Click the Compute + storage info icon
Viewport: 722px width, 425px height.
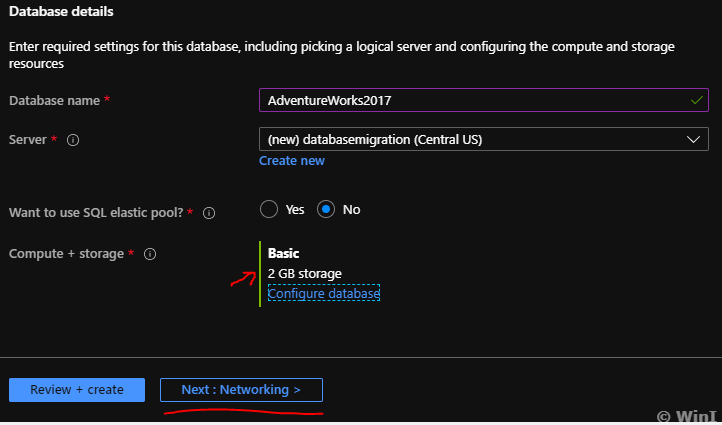(x=150, y=254)
